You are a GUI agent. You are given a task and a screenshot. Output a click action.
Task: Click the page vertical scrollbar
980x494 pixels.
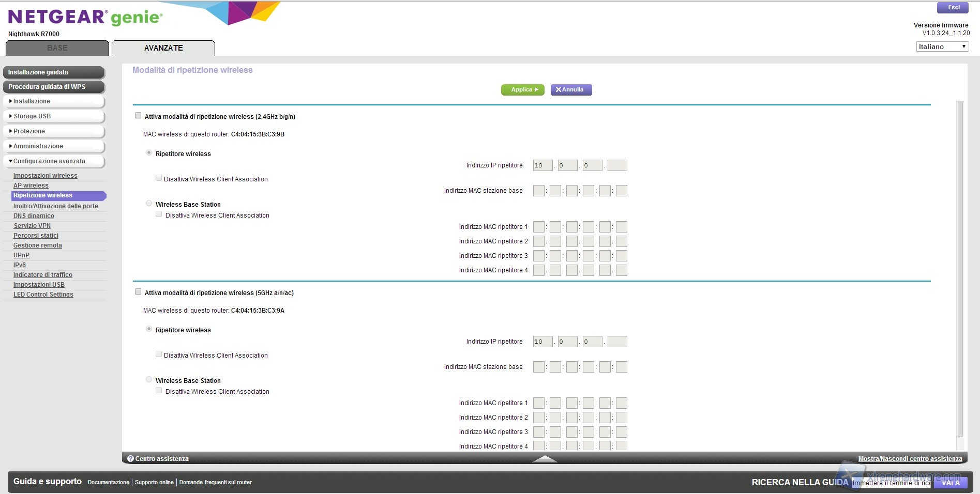tap(960, 269)
